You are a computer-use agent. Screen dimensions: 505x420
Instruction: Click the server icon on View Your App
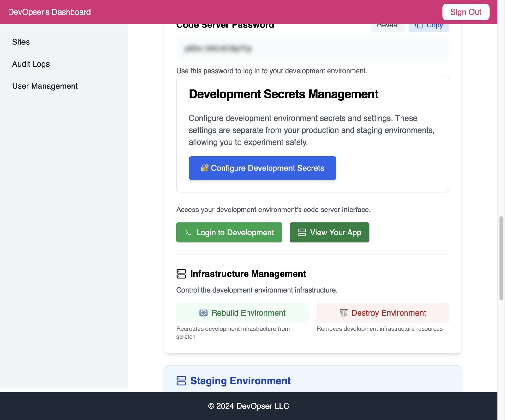[302, 233]
